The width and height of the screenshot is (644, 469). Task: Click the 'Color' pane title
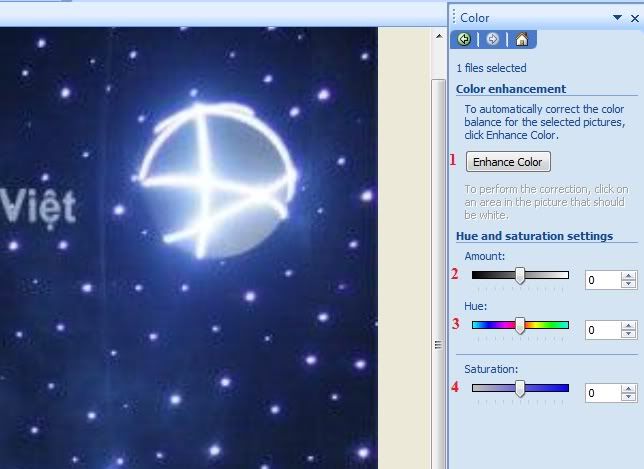(x=474, y=18)
